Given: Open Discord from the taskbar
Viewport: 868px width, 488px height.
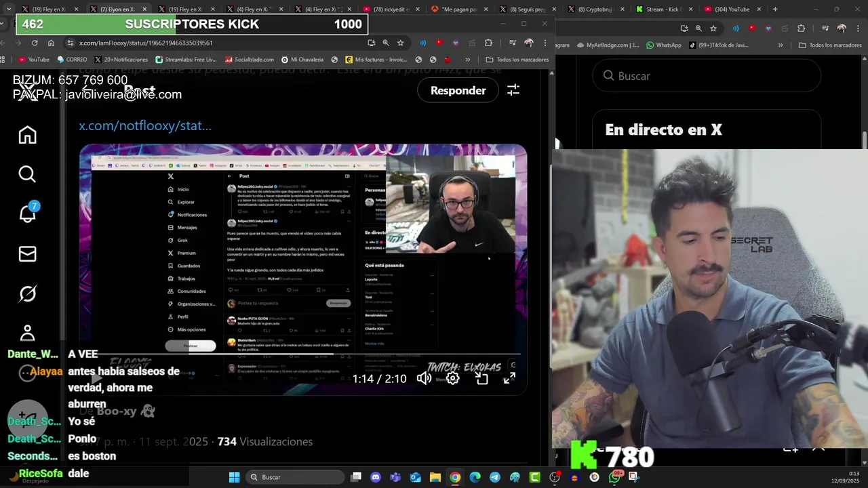Looking at the screenshot, I should [x=376, y=477].
